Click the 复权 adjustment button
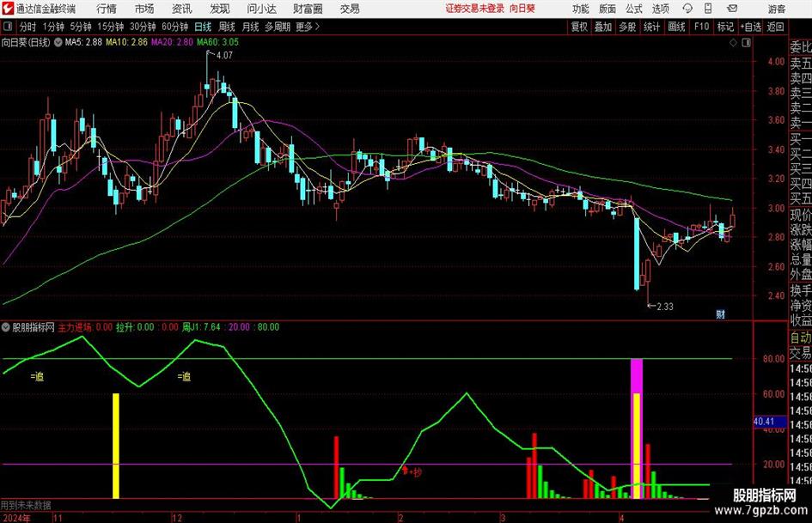The height and width of the screenshot is (523, 812). [579, 27]
